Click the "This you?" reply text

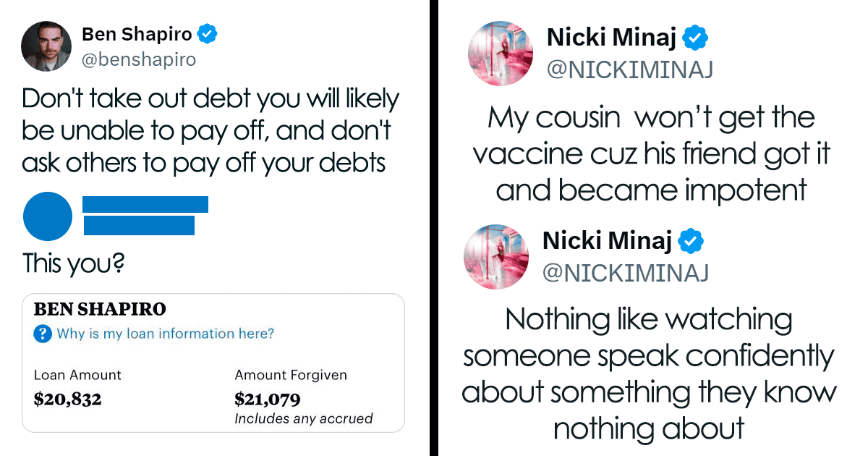tap(73, 263)
